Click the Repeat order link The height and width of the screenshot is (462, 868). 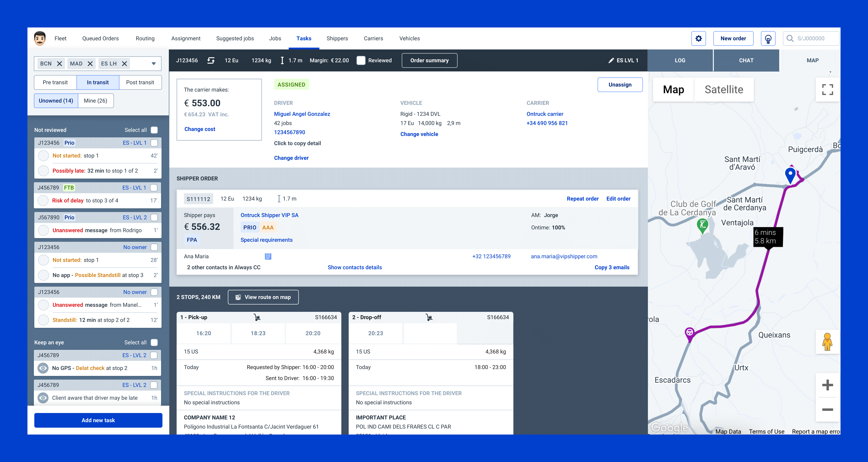tap(583, 199)
